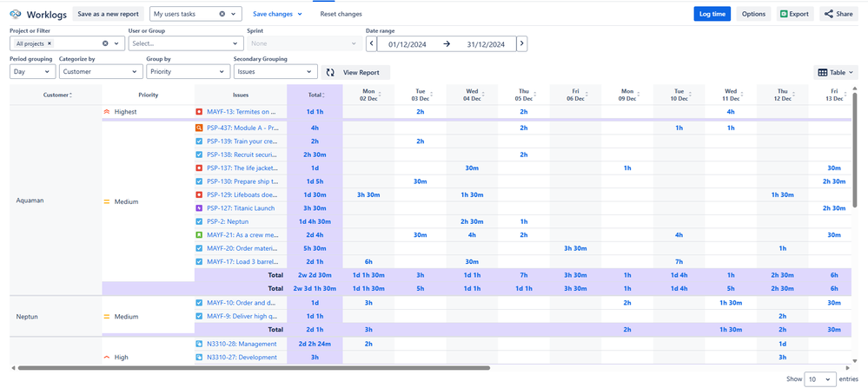This screenshot has width=868, height=388.
Task: Click the refresh icon beside View Report
Action: coord(330,72)
